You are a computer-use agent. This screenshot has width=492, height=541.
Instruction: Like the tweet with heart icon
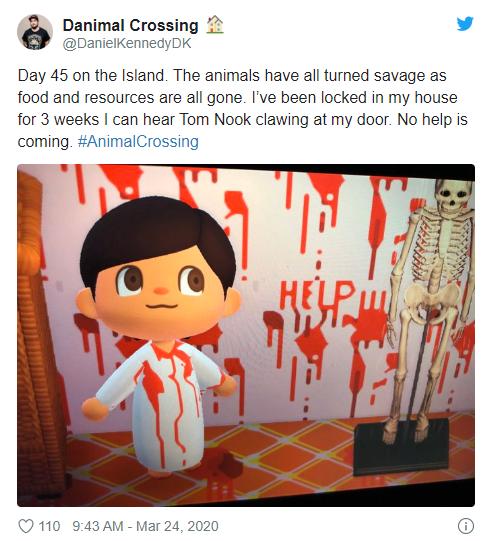(x=26, y=526)
